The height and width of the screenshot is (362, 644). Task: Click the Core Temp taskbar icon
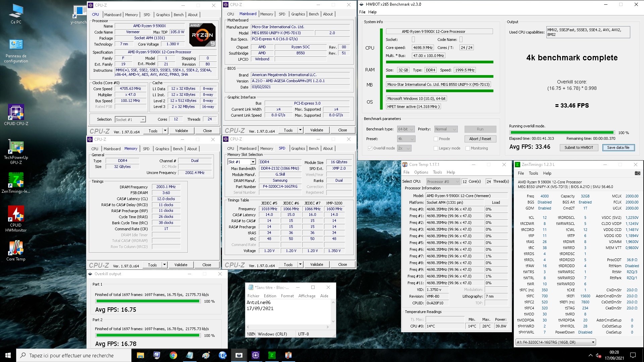click(288, 355)
